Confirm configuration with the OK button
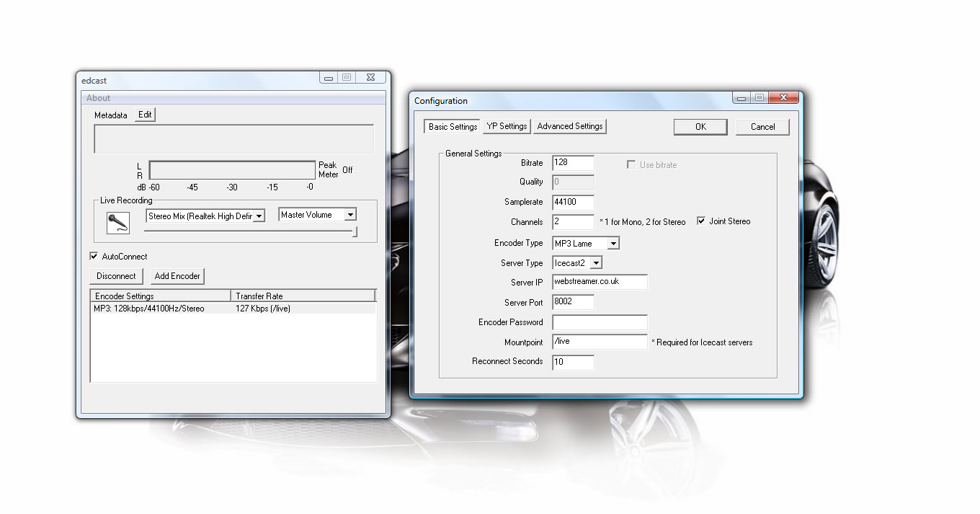This screenshot has width=980, height=514. tap(700, 127)
